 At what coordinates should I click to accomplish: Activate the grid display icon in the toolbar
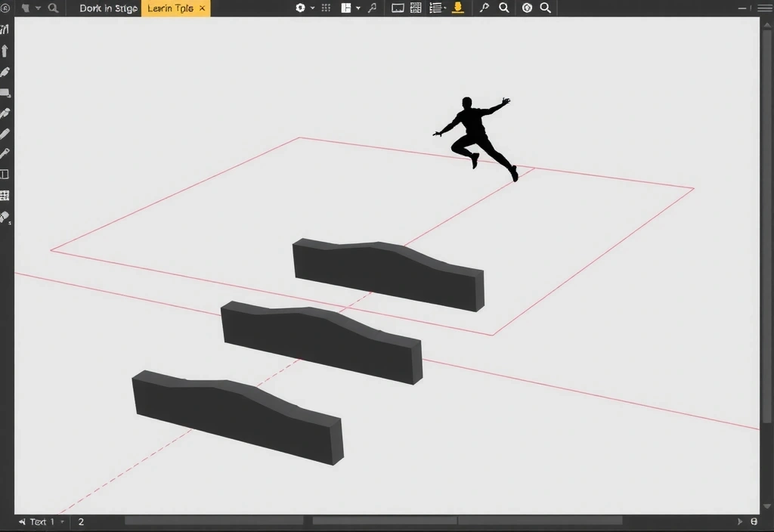(x=325, y=8)
